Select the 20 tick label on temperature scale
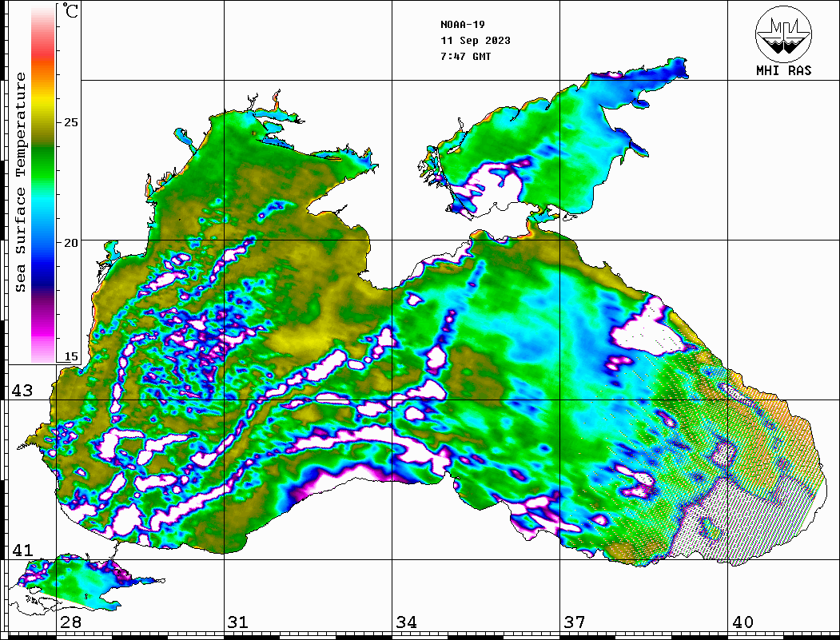The width and height of the screenshot is (840, 640). tap(71, 242)
